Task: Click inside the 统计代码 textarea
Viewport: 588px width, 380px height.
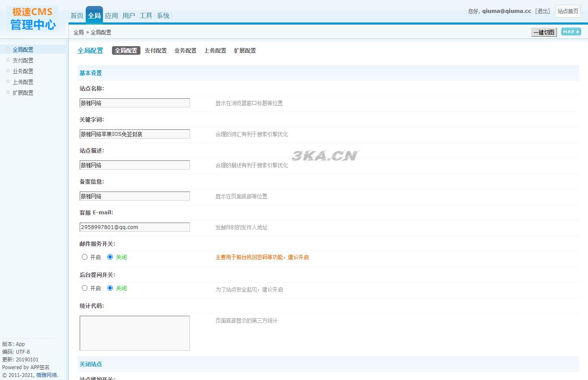Action: [x=135, y=333]
